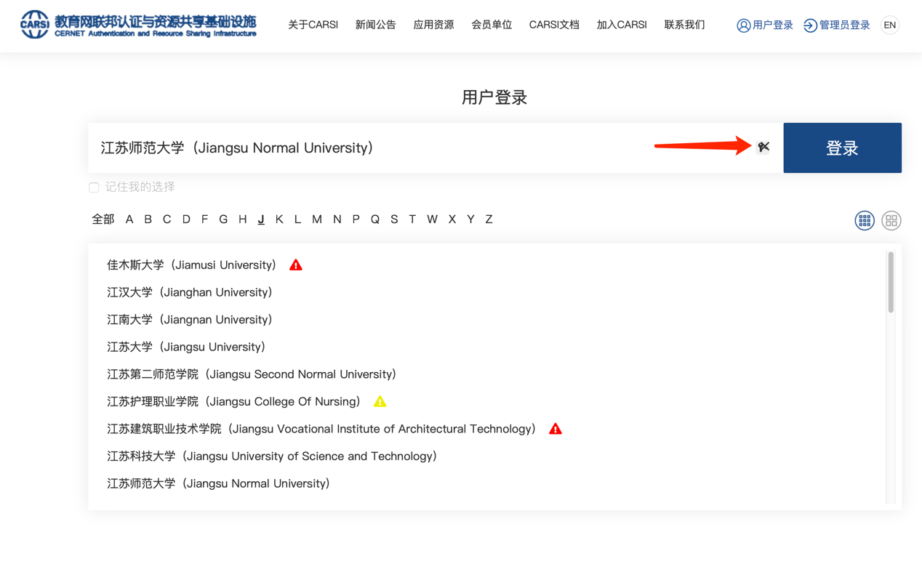The width and height of the screenshot is (922, 588).
Task: Show all institutions with 全部 filter
Action: click(103, 220)
